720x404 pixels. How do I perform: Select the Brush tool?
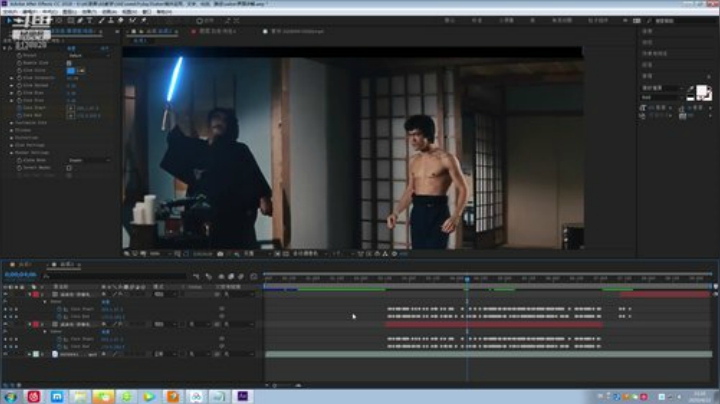101,21
